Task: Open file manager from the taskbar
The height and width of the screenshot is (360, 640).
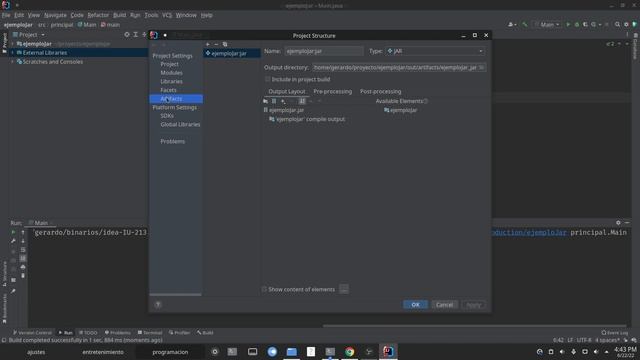Action: click(x=291, y=351)
